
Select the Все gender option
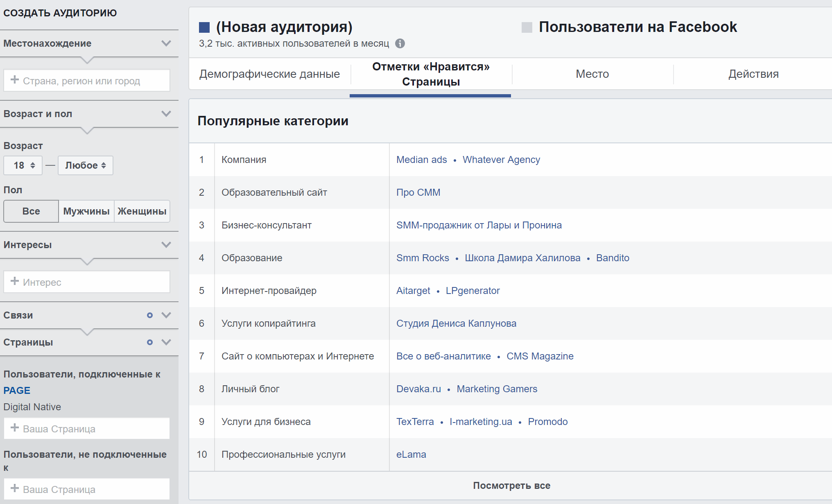(x=31, y=211)
